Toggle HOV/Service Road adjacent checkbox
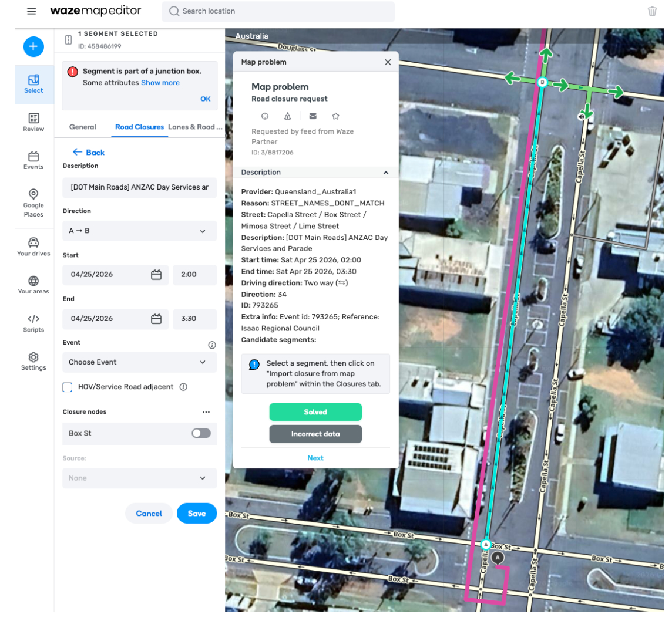This screenshot has width=672, height=621. 68,387
